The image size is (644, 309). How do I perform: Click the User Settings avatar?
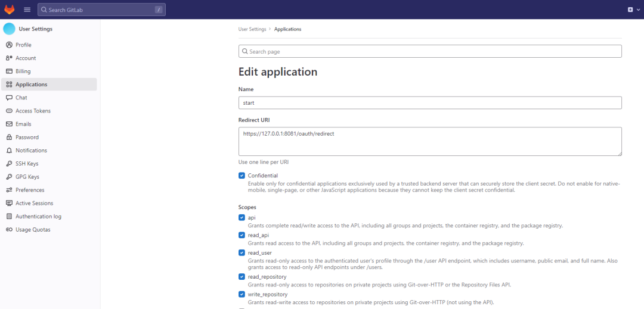9,29
